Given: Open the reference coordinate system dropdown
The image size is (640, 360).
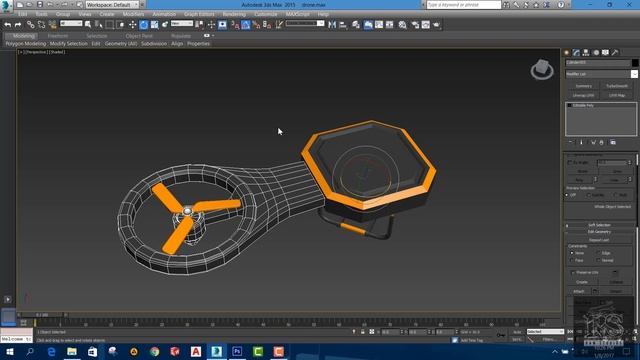Looking at the screenshot, I should (182, 24).
